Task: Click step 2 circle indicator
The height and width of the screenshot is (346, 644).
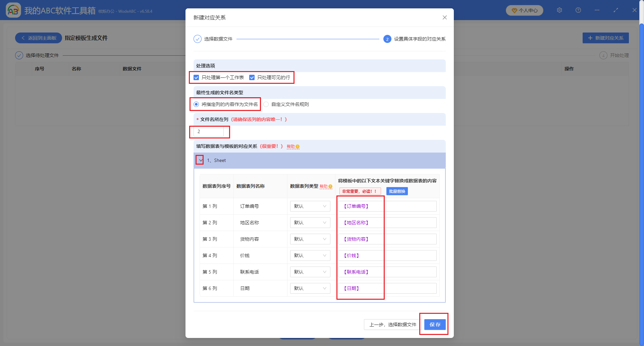Action: click(x=387, y=39)
